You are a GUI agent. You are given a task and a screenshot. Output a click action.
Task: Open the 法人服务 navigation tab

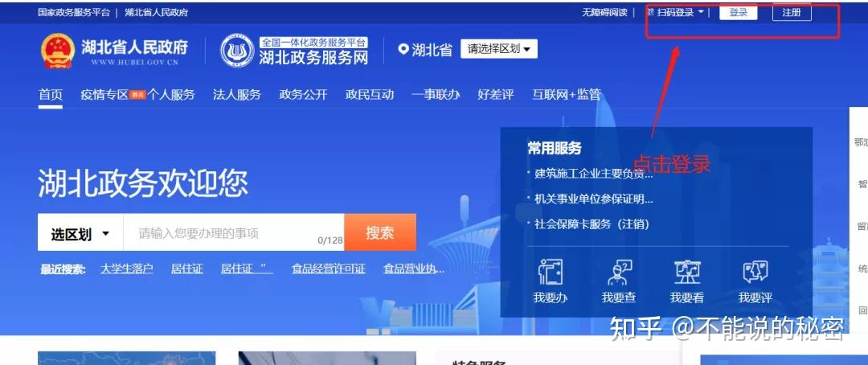click(x=237, y=95)
